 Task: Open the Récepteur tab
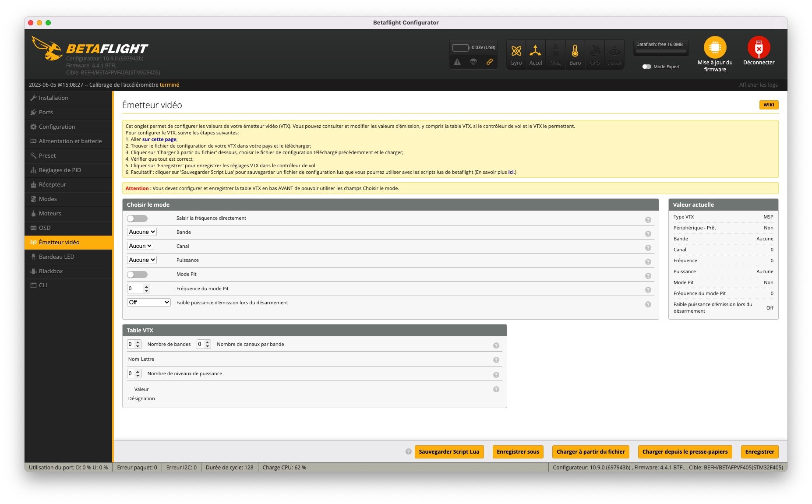coord(68,184)
